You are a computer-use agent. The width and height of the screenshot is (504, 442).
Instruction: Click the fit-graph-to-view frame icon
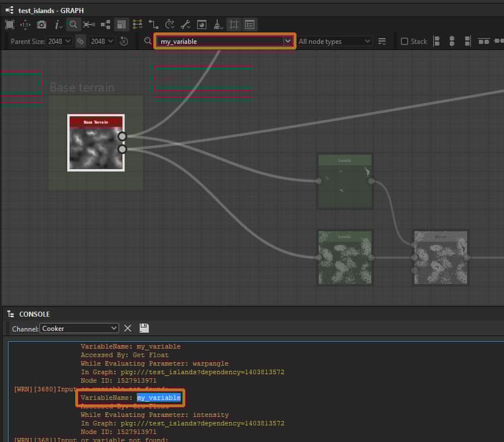(9, 25)
